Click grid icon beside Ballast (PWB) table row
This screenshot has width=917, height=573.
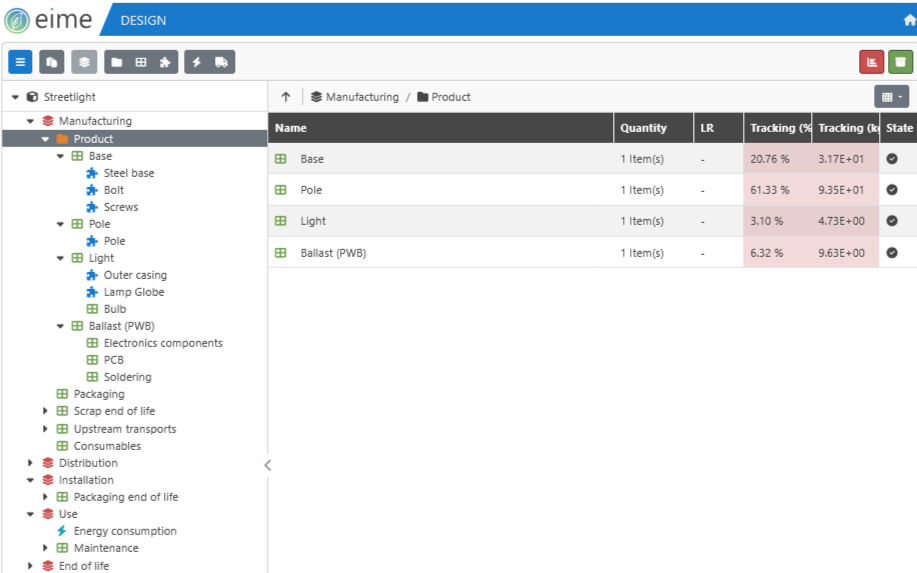pos(281,253)
